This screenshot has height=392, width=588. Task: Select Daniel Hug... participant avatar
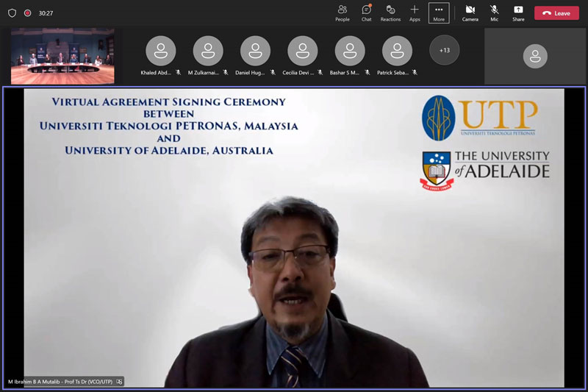[x=255, y=51]
